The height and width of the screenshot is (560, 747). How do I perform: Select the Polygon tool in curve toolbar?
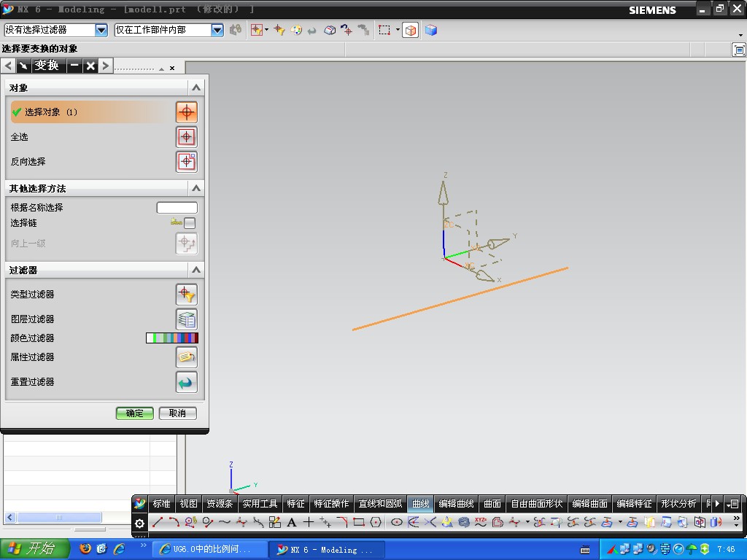[376, 522]
